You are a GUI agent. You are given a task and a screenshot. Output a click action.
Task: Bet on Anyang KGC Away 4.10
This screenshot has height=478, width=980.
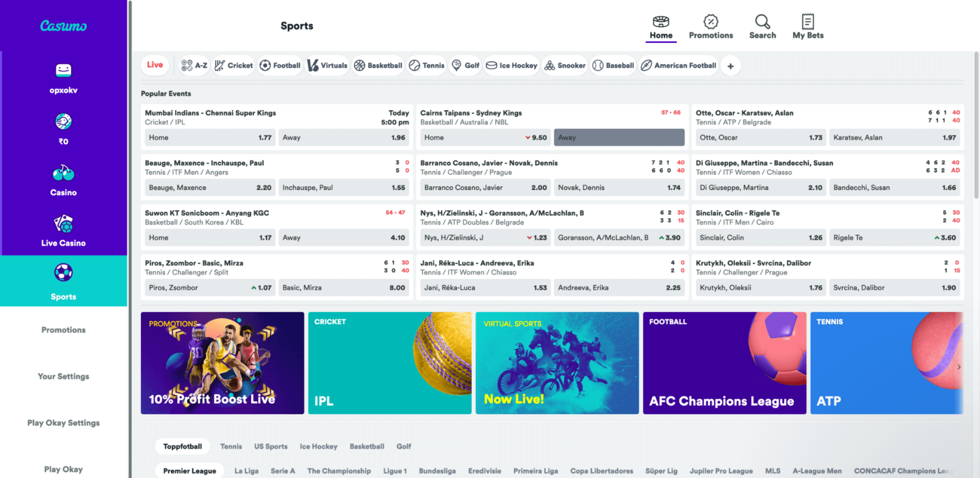[344, 238]
